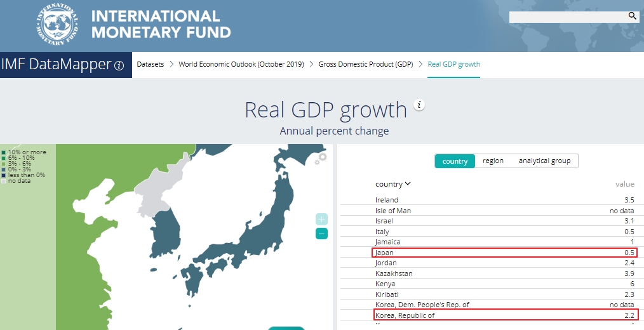Click the 3% - 6% legend swatch
The width and height of the screenshot is (644, 330).
pyautogui.click(x=4, y=163)
